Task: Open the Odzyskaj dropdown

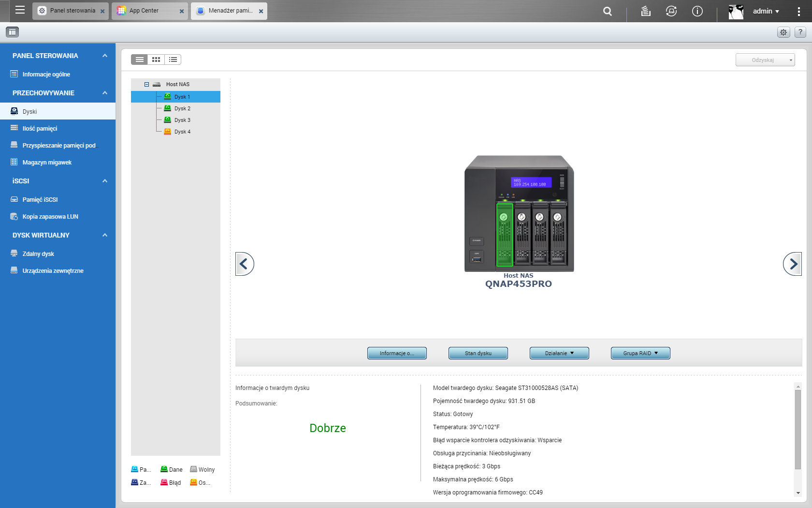Action: (x=765, y=60)
